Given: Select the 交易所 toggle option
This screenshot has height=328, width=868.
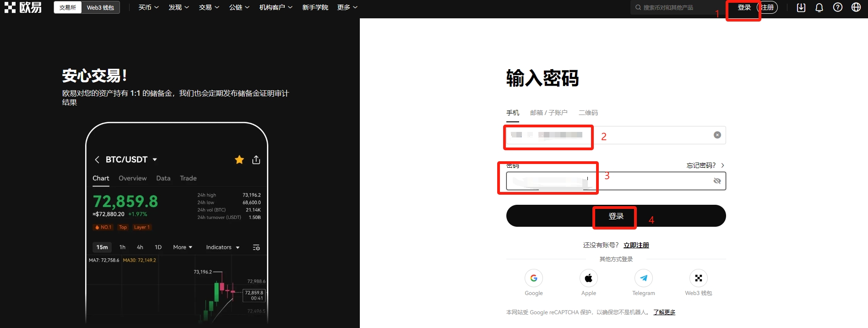Looking at the screenshot, I should point(68,8).
